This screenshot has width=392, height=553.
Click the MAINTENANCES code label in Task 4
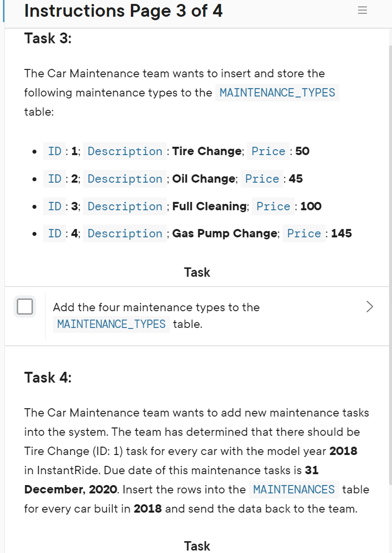coord(294,489)
